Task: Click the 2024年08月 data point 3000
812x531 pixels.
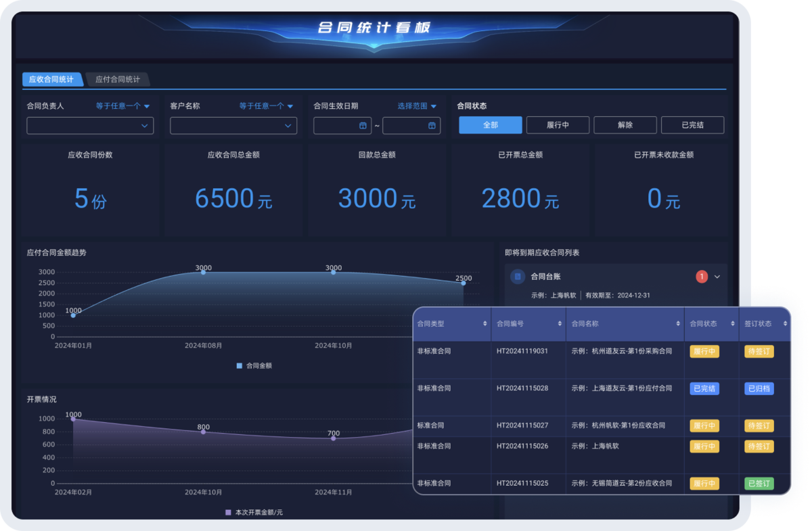Action: 203,272
